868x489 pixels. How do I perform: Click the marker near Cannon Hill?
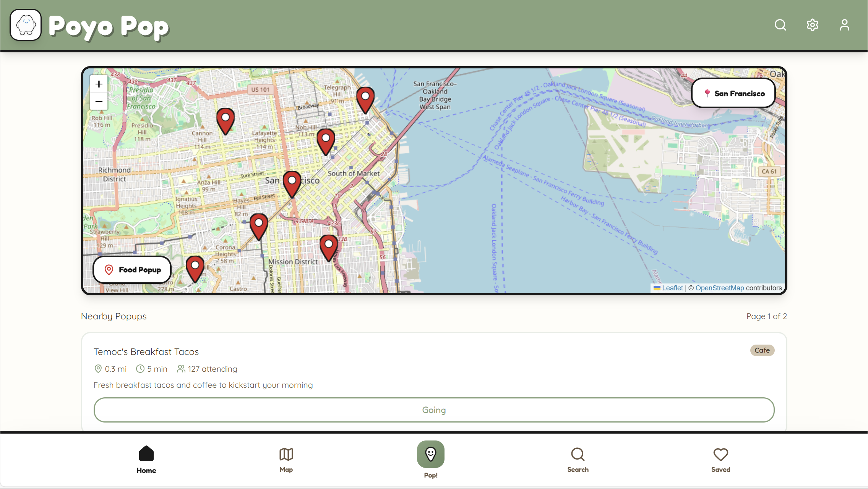click(226, 120)
